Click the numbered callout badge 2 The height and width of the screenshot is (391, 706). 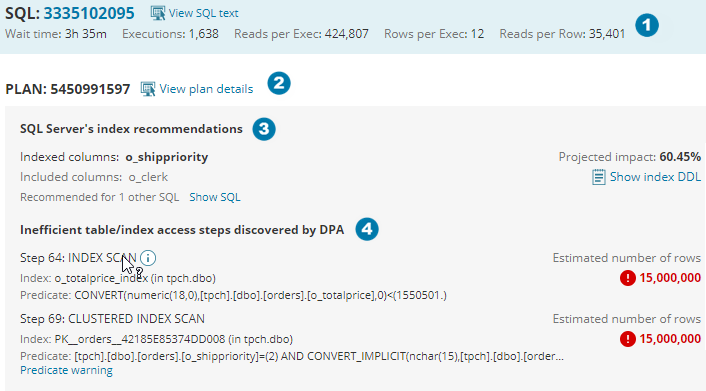279,83
